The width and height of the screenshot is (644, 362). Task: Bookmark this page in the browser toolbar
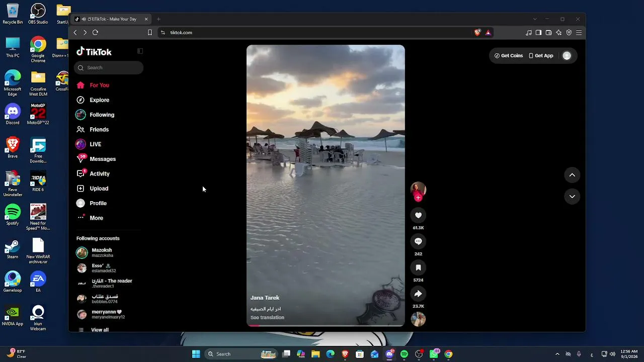(149, 33)
